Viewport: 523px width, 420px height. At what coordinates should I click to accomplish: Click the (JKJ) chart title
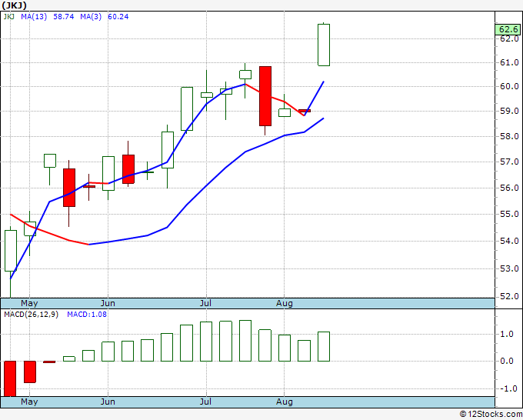[14, 5]
